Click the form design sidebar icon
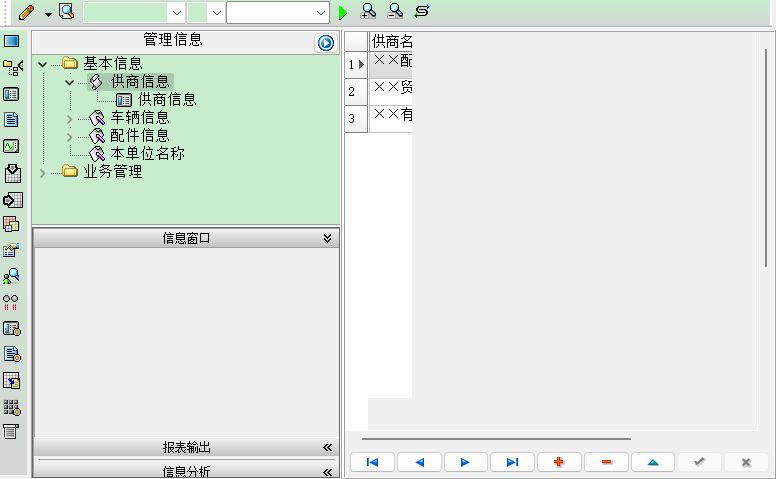The height and width of the screenshot is (479, 776). (11, 250)
